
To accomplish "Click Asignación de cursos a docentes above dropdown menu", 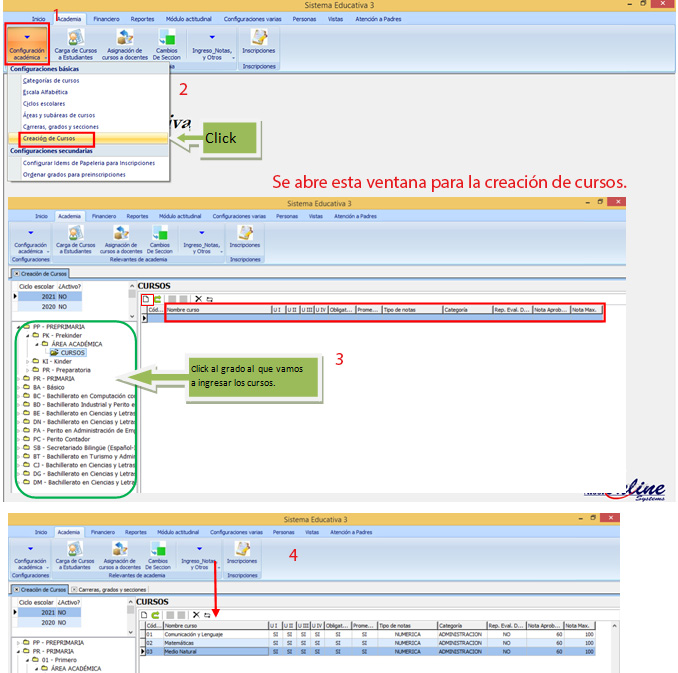I will pyautogui.click(x=122, y=46).
